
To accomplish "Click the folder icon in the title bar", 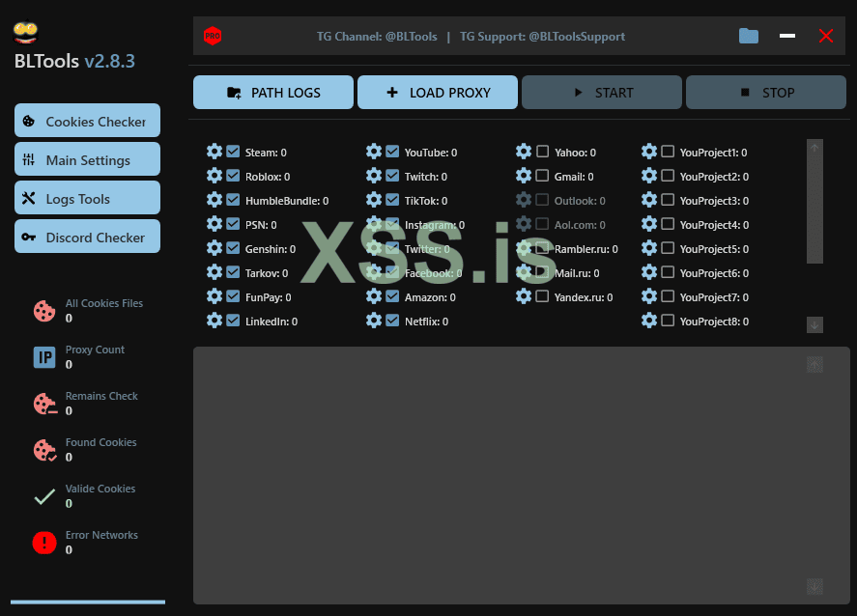I will tap(749, 36).
